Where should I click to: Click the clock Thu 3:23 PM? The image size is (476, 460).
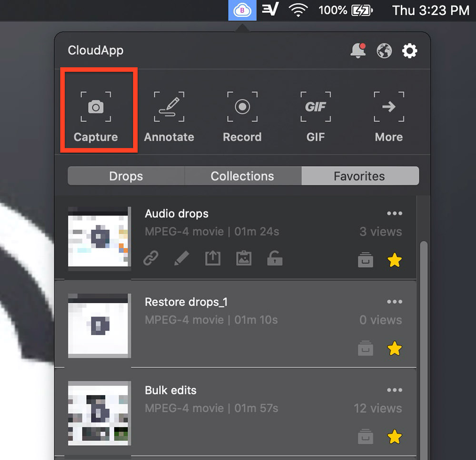pos(431,10)
